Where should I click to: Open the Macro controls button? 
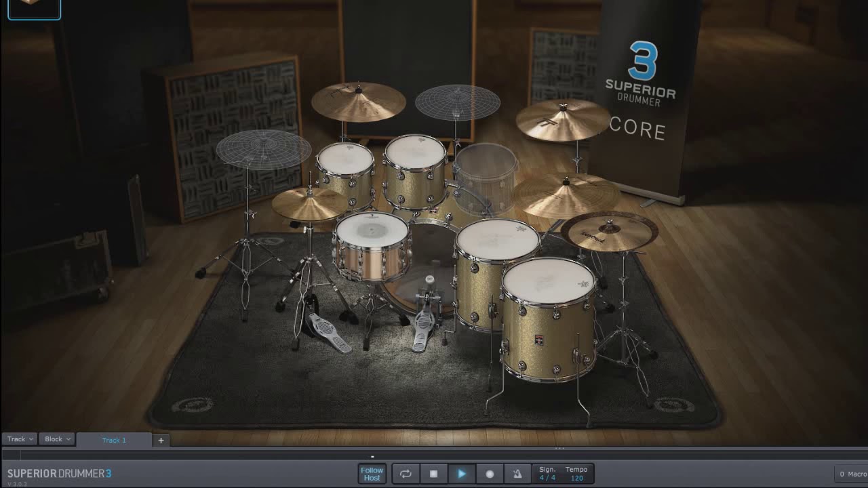pos(851,474)
